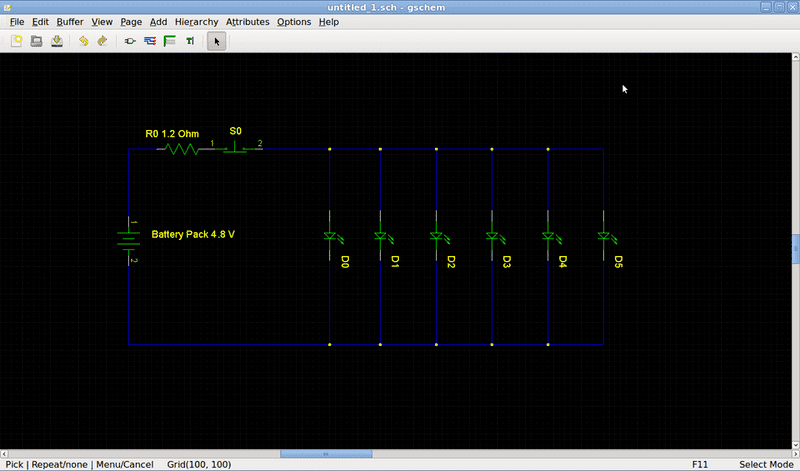The height and width of the screenshot is (471, 800).
Task: Open the Edit menu
Action: click(x=40, y=22)
